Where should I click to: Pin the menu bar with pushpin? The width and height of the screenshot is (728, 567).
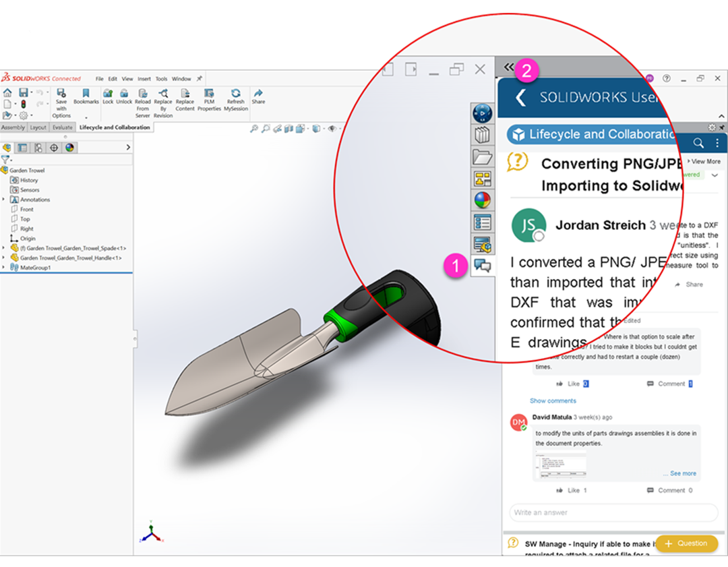[x=200, y=79]
